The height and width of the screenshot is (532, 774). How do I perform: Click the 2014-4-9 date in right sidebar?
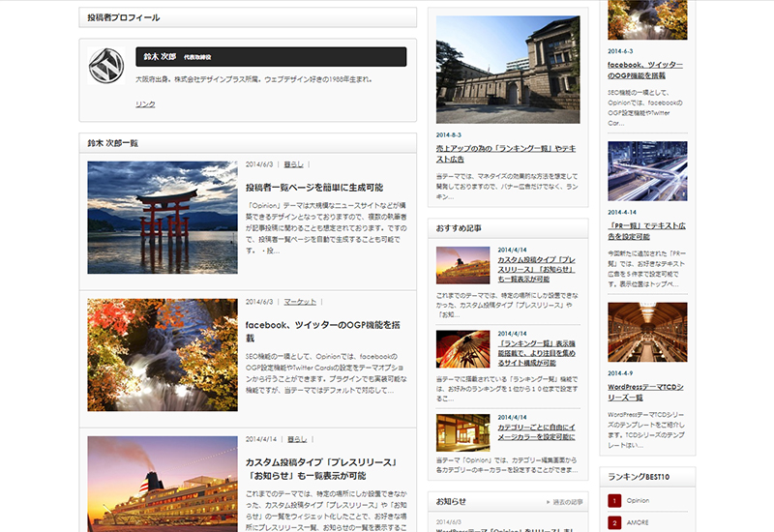(620, 373)
